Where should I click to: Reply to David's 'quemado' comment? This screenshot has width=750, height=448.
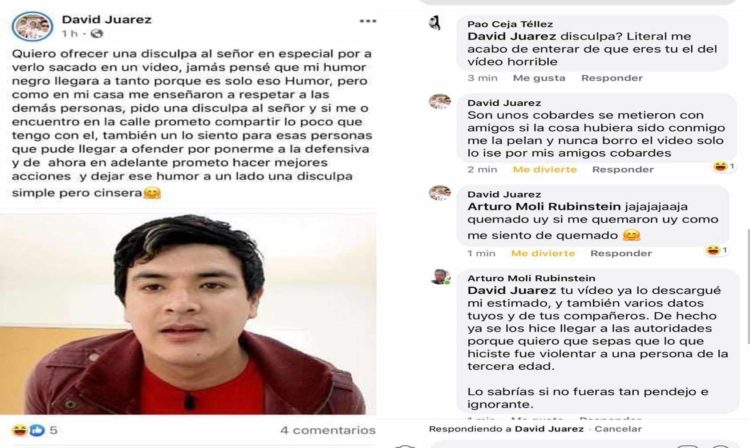[x=621, y=253]
